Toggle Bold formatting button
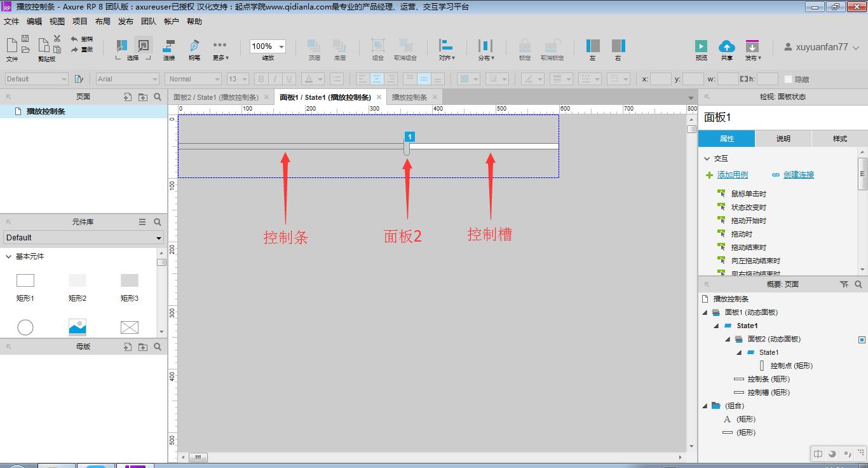This screenshot has width=868, height=468. pyautogui.click(x=261, y=79)
